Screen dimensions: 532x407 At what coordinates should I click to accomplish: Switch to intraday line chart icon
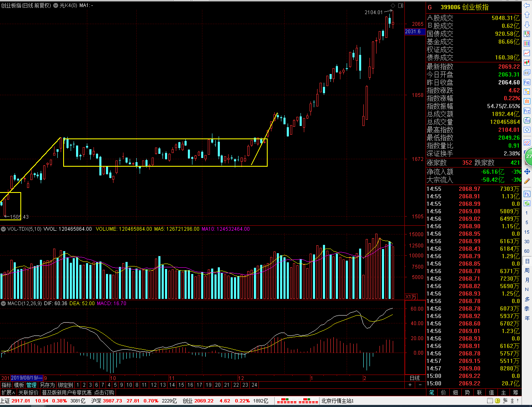(x=527, y=53)
